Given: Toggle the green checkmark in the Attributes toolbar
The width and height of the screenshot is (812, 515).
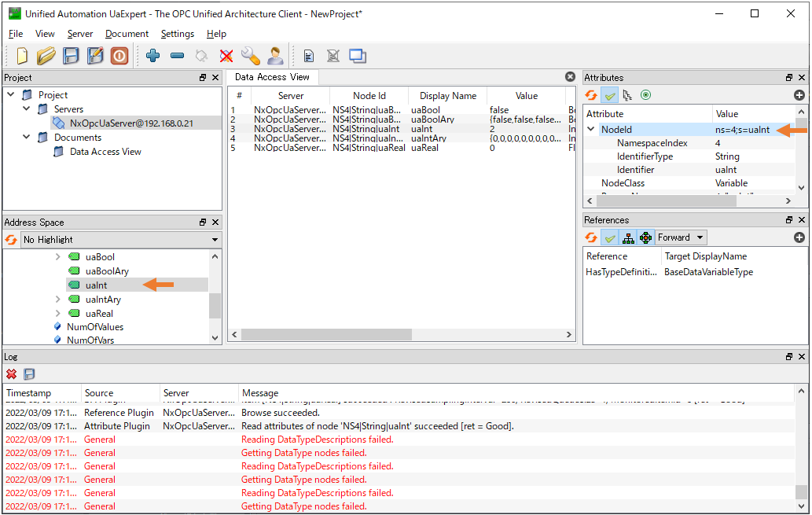Looking at the screenshot, I should click(609, 95).
